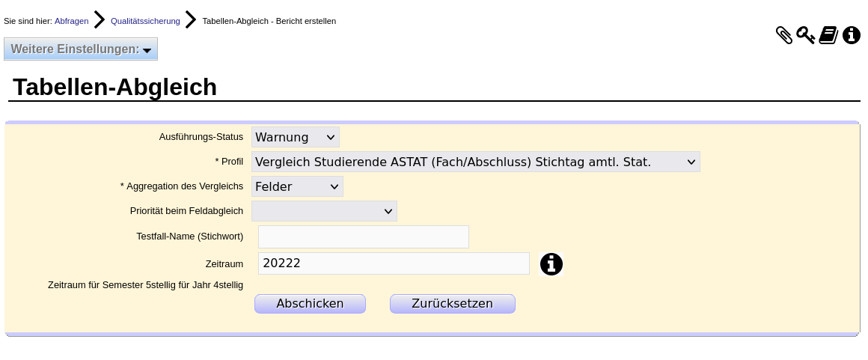868x360 pixels.
Task: Click info icon beside Zeitraum field
Action: [x=551, y=264]
